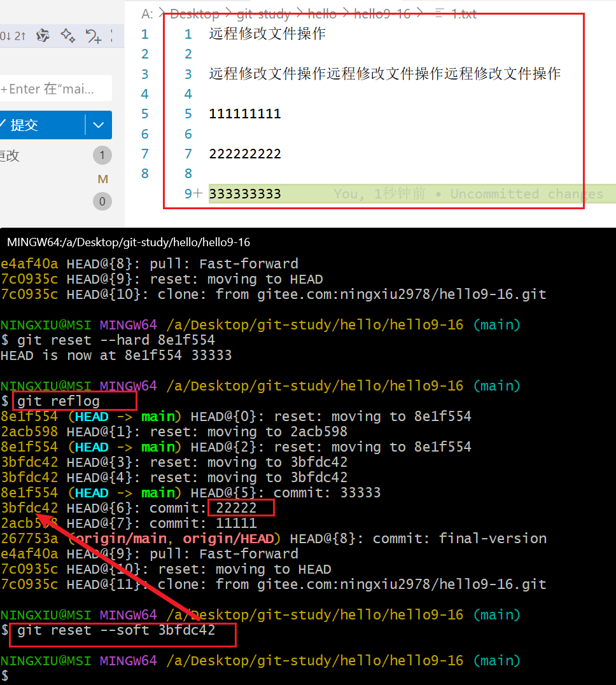Image resolution: width=616 pixels, height=685 pixels.
Task: Select the Desktop breadcrumb segment
Action: point(194,13)
